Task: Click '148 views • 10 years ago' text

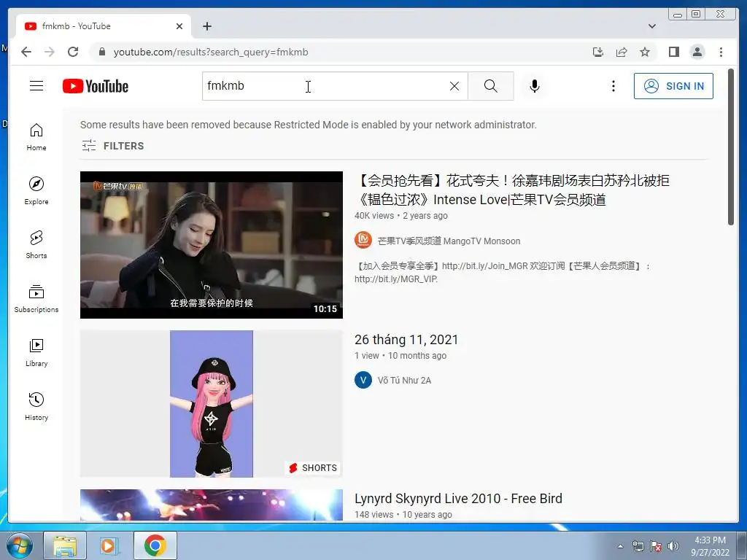Action: coord(403,515)
